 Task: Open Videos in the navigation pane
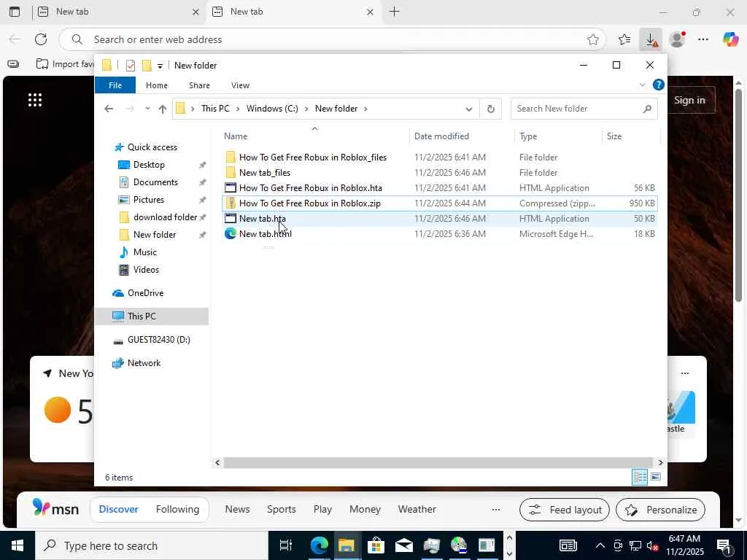pyautogui.click(x=146, y=270)
